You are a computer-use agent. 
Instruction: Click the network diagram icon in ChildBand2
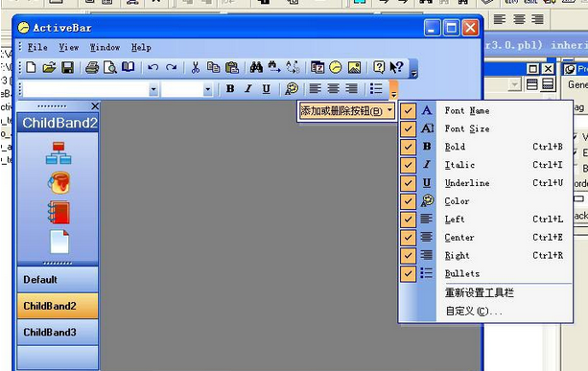(x=59, y=152)
